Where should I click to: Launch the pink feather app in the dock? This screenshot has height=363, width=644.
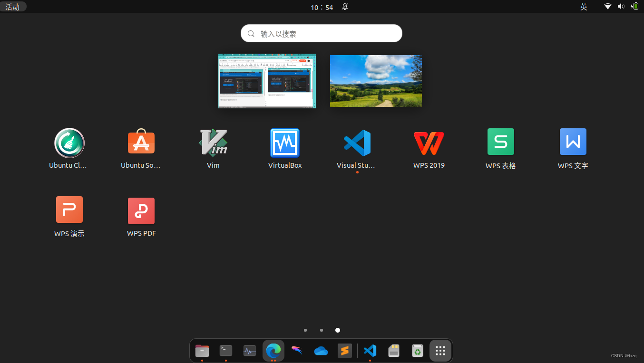[x=297, y=351]
